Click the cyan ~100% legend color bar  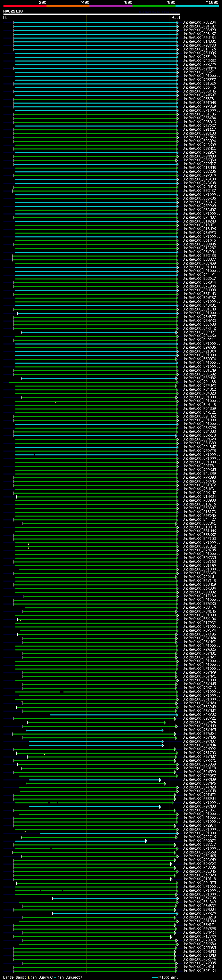click(197, 6)
